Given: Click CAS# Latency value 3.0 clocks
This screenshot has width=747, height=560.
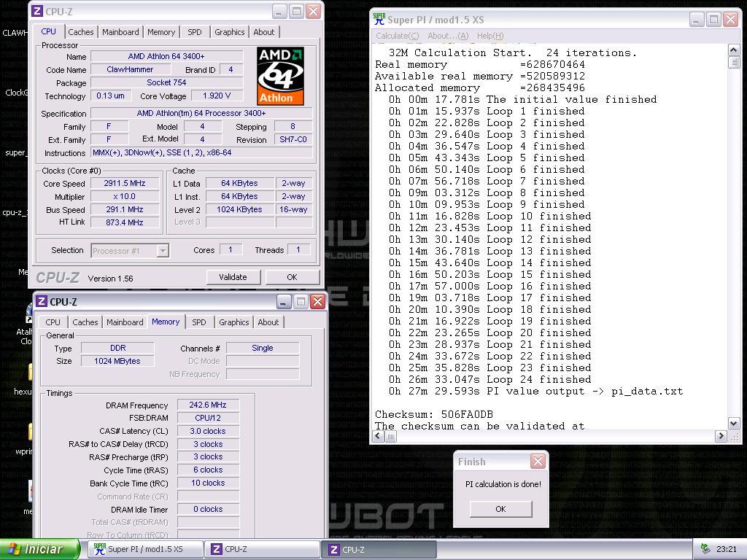Looking at the screenshot, I should coord(208,431).
